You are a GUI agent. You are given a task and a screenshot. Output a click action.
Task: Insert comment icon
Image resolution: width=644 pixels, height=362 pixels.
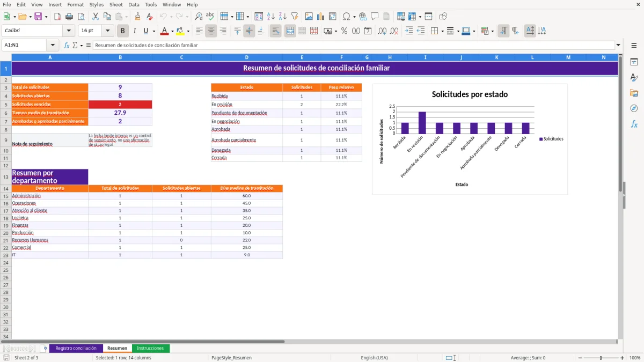coord(375,17)
